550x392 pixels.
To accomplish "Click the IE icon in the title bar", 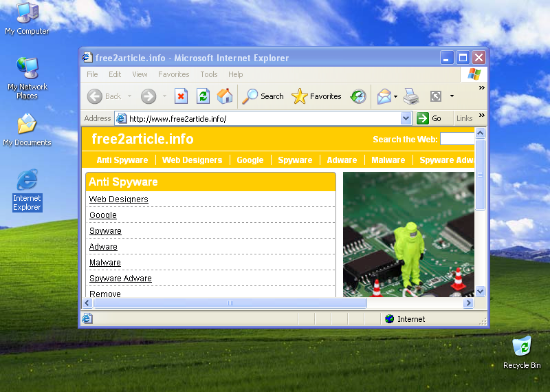I will [87, 57].
